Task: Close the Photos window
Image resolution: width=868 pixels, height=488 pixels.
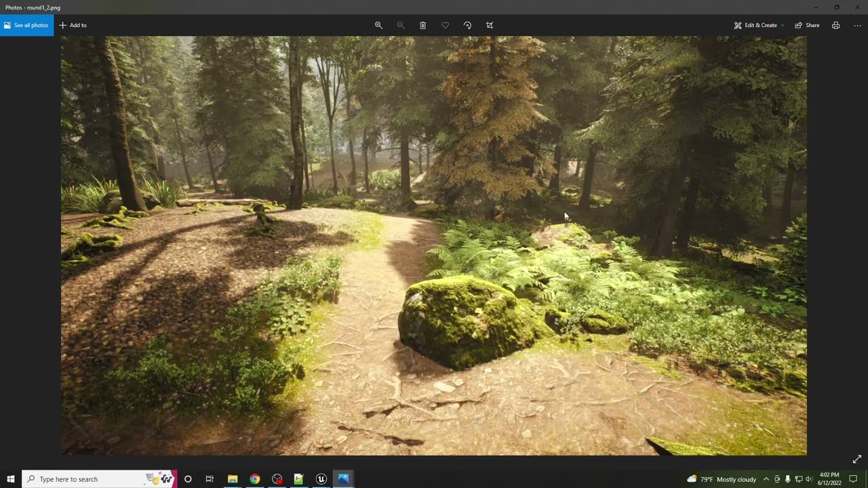Action: click(857, 7)
